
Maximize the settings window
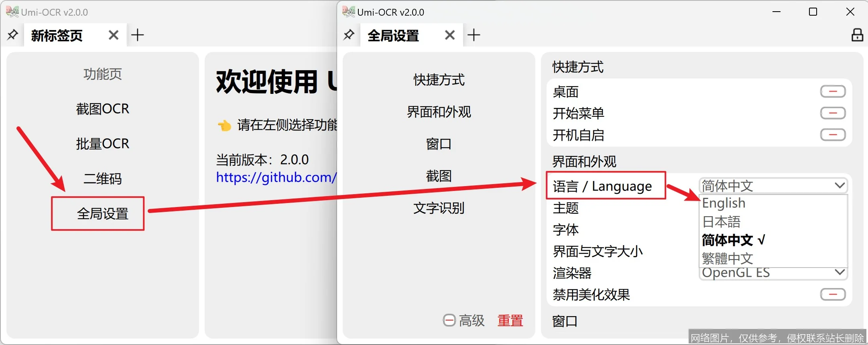point(813,12)
